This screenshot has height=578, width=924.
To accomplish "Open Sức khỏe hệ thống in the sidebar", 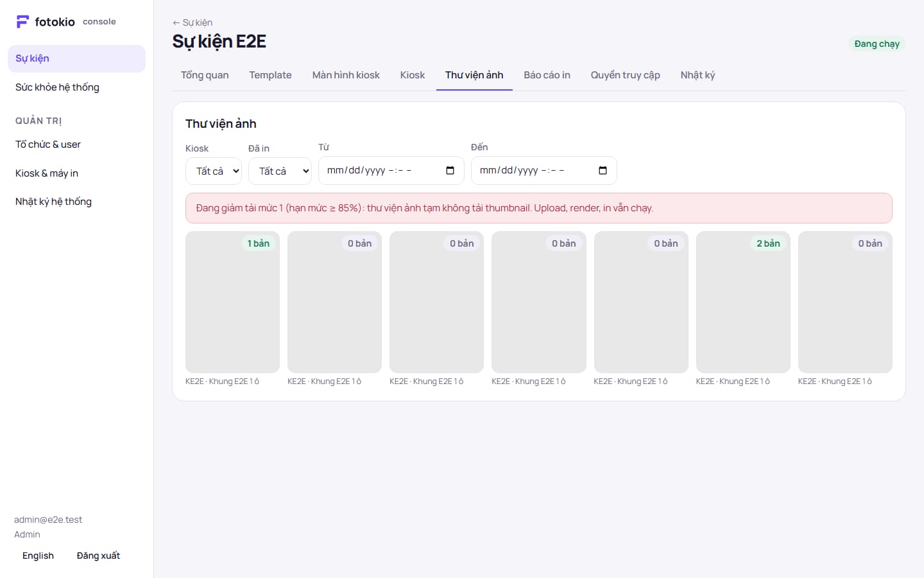I will click(76, 87).
